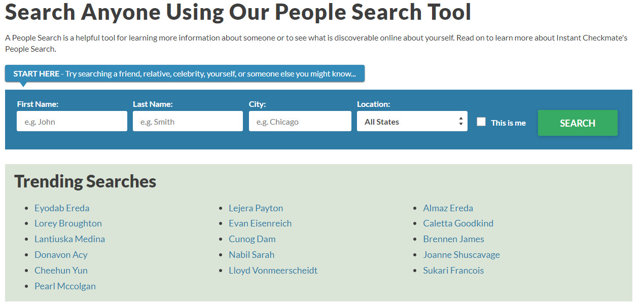
Task: Select the Evan Eisenreich link
Action: [260, 223]
